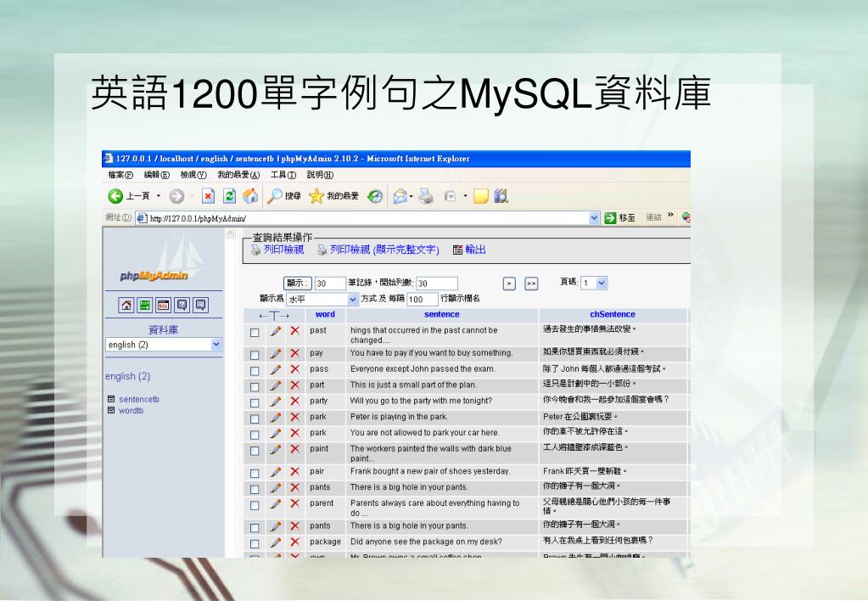Click the edit pencil for the 'parent' row
This screenshot has height=601, width=868.
[275, 504]
